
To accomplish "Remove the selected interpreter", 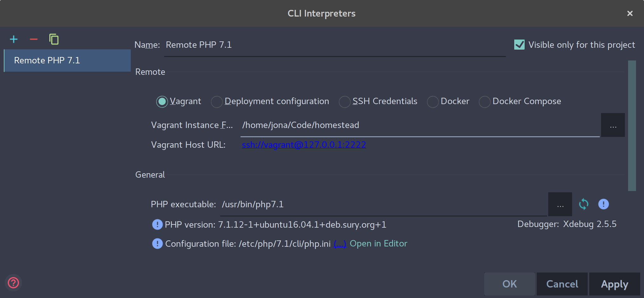I will tap(33, 39).
